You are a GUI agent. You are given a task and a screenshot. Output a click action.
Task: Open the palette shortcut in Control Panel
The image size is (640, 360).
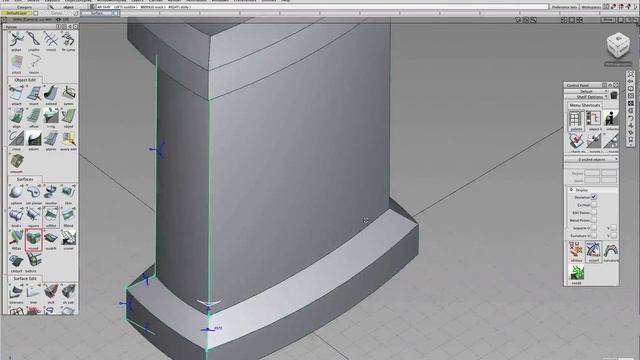(x=576, y=121)
